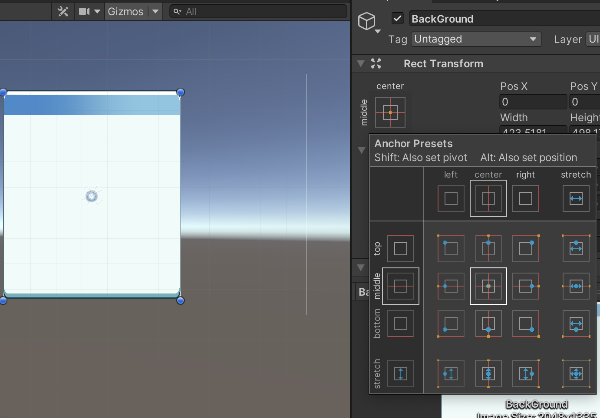Choose the top-right anchor preset
This screenshot has height=418, width=600.
tap(525, 248)
